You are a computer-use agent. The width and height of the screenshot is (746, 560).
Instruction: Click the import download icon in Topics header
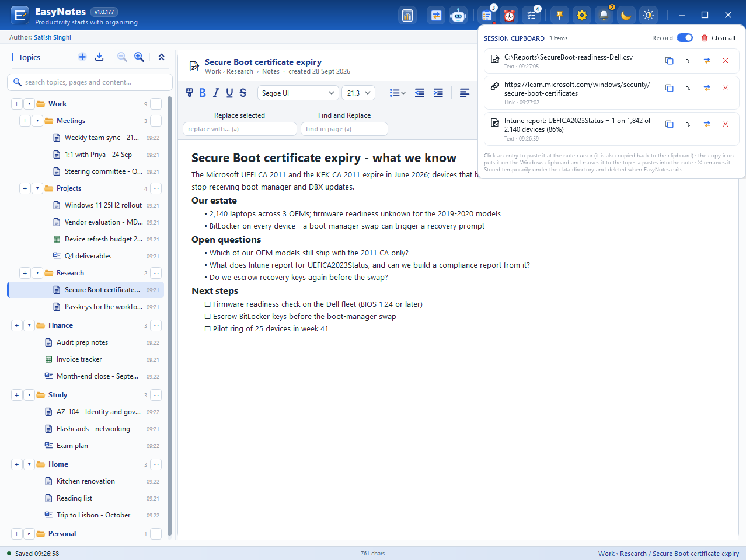(x=99, y=57)
